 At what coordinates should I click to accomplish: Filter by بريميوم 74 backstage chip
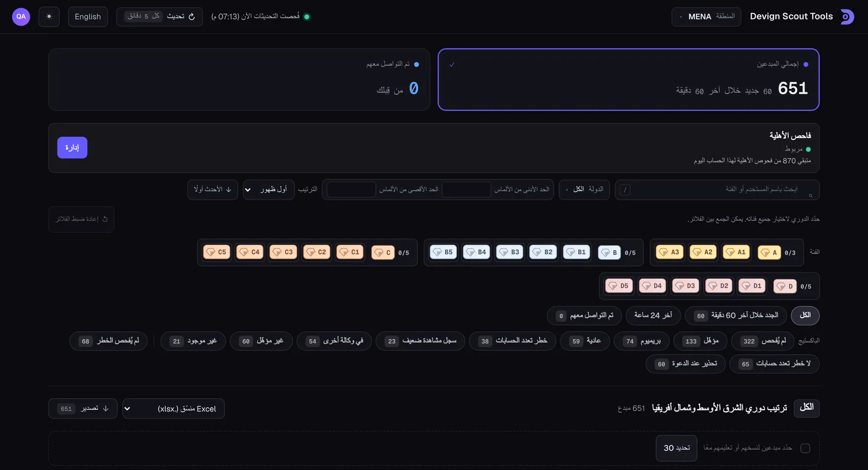coord(642,341)
